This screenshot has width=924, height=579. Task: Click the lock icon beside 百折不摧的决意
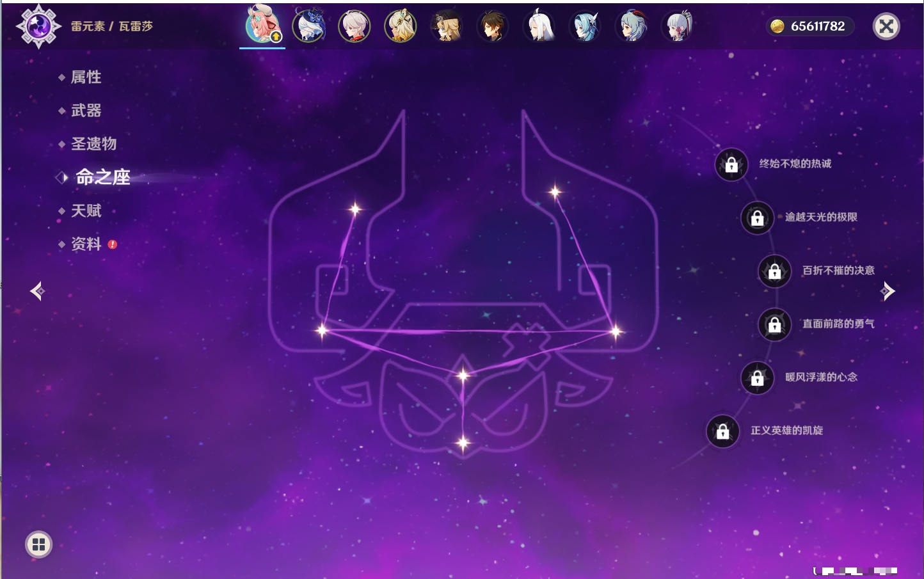[x=774, y=271]
